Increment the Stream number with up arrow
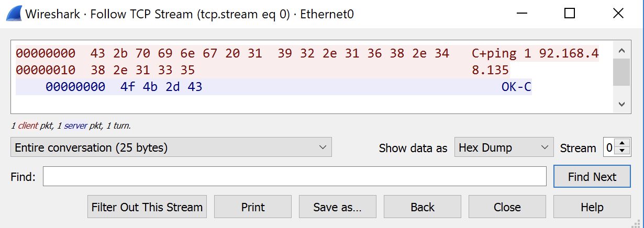Image resolution: width=644 pixels, height=228 pixels. (x=621, y=144)
